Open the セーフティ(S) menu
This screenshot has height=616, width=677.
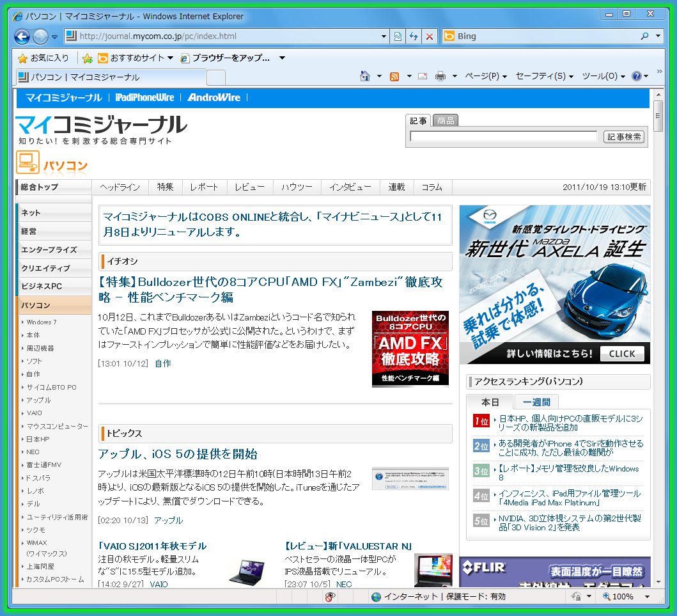[x=545, y=77]
